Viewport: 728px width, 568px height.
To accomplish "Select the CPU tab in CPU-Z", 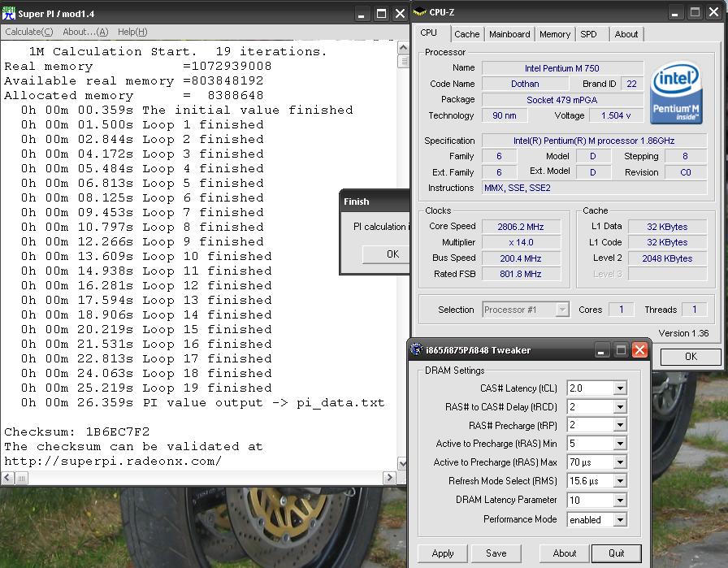I will 428,33.
